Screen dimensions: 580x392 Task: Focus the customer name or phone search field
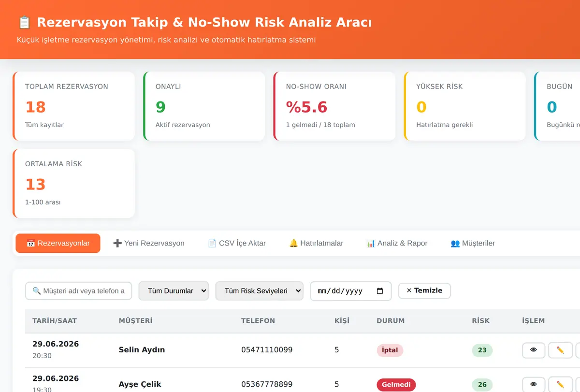click(78, 291)
